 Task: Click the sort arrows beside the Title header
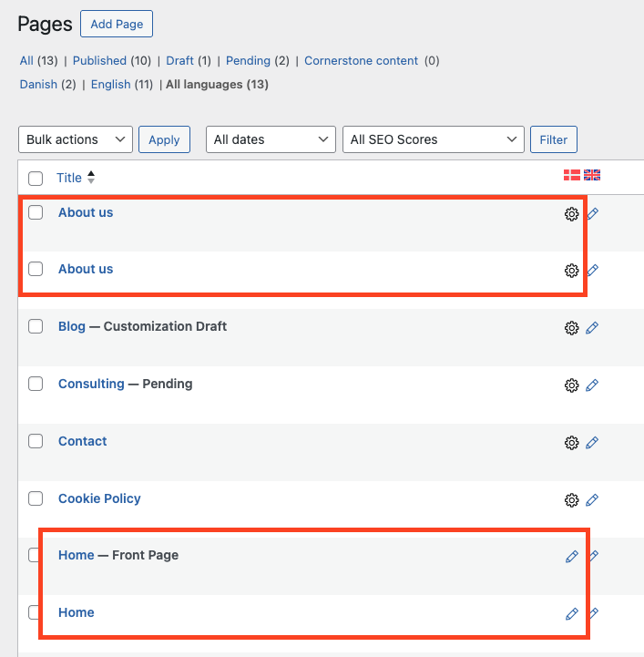click(91, 179)
